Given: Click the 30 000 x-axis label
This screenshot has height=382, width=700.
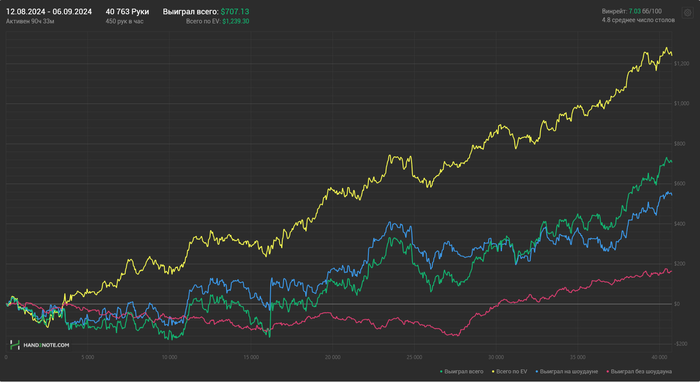Looking at the screenshot, I should click(496, 357).
